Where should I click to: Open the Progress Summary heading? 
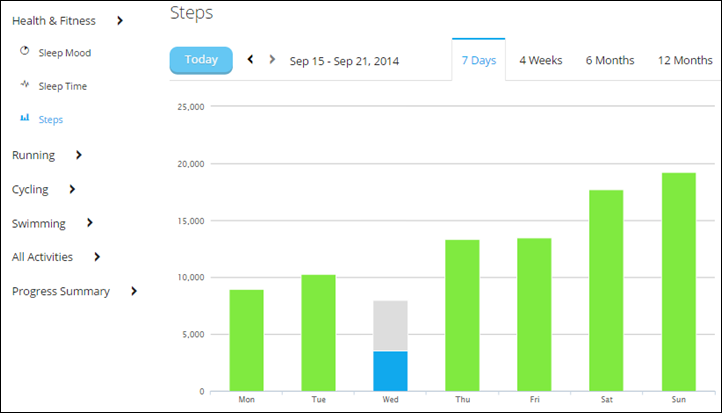(61, 291)
